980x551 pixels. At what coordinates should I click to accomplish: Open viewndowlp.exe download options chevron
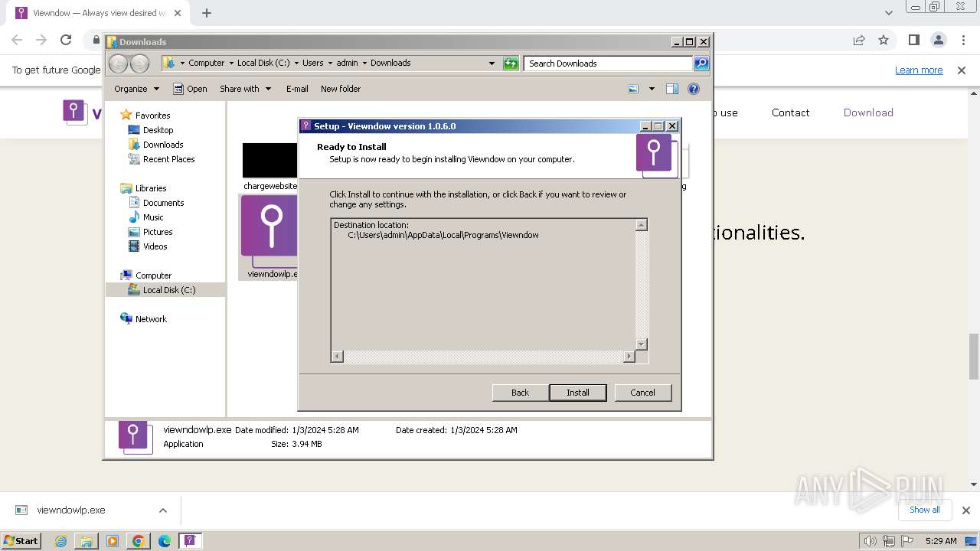click(162, 510)
